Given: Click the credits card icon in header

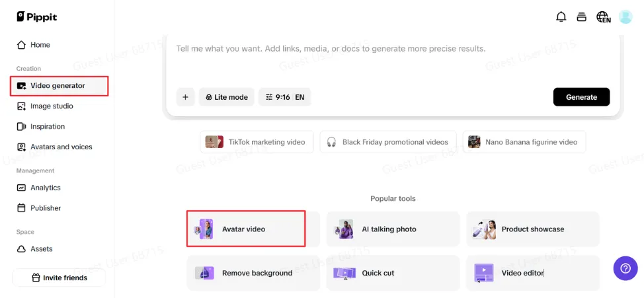Looking at the screenshot, I should 581,17.
